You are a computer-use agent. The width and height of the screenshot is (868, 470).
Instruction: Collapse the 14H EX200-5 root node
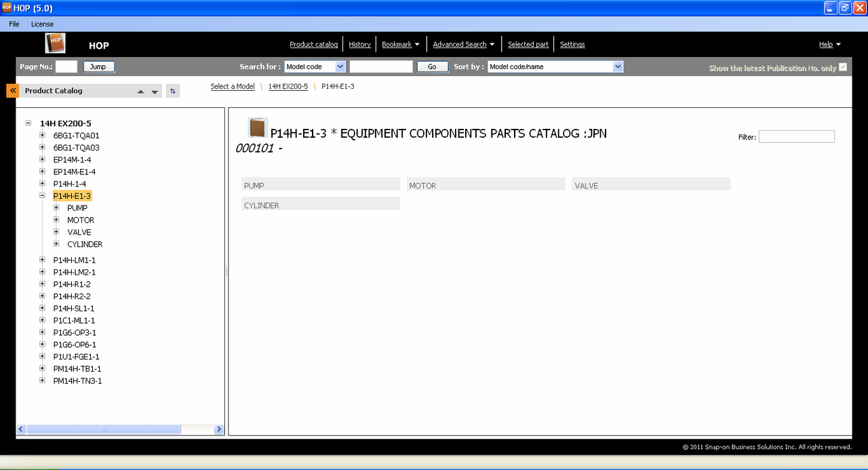(x=28, y=123)
